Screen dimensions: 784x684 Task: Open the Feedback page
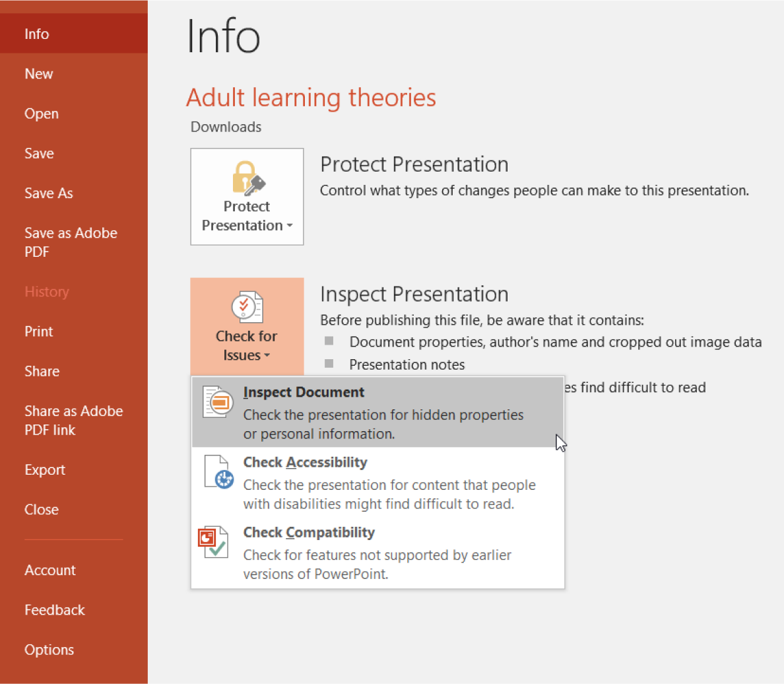pyautogui.click(x=73, y=610)
